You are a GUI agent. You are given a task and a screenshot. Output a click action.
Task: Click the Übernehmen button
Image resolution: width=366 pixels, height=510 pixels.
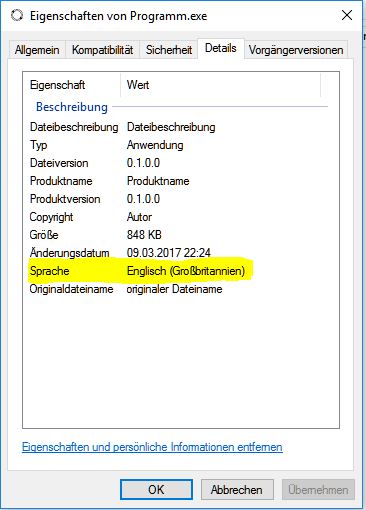click(x=318, y=490)
